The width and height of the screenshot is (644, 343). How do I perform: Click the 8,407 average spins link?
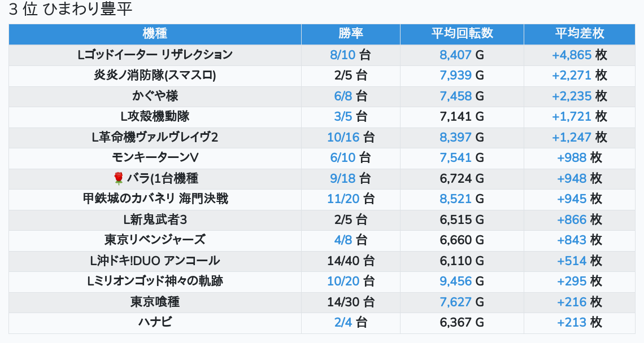click(455, 55)
